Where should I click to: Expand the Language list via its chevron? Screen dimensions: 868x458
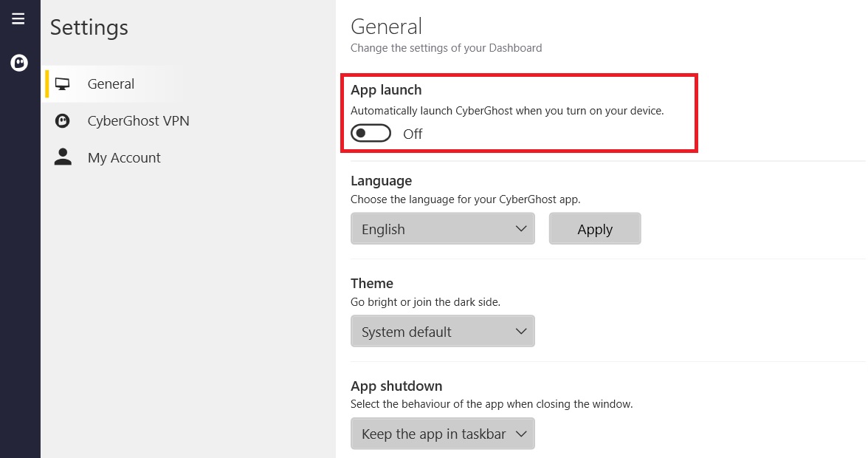point(523,228)
